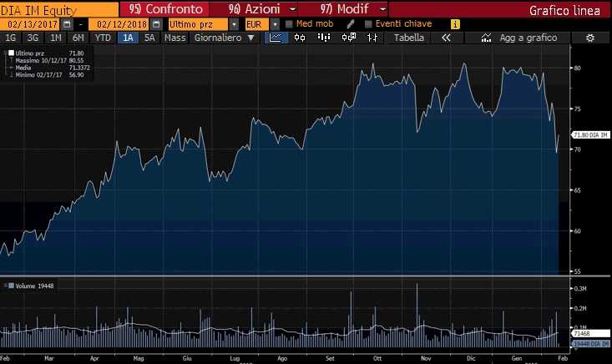The height and width of the screenshot is (364, 612).
Task: Select the YTD time range
Action: (x=103, y=38)
